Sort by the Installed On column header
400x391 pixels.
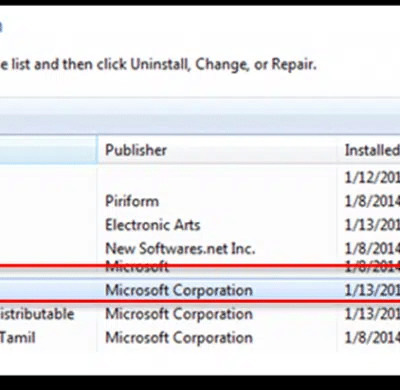tap(370, 150)
